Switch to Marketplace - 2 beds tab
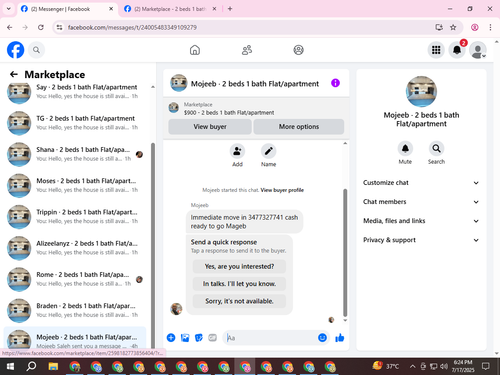The image size is (500, 375). (x=170, y=9)
